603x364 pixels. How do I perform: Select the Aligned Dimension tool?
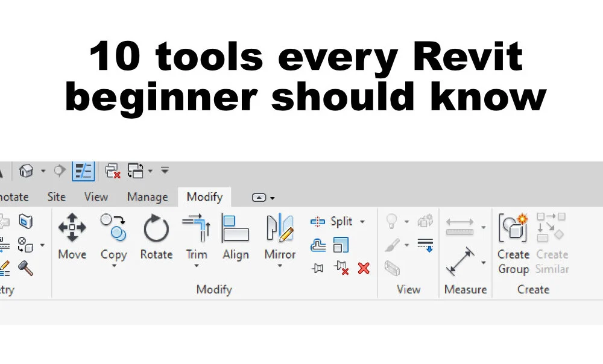[460, 262]
